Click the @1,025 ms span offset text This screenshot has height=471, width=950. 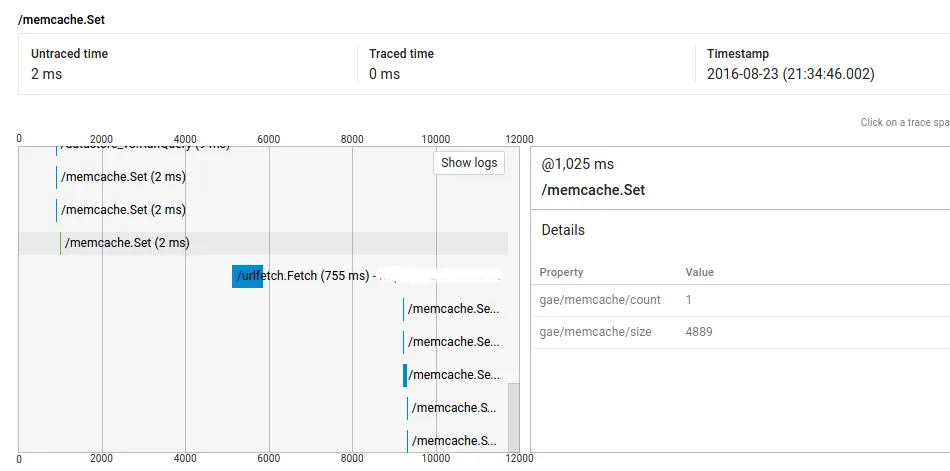(x=578, y=164)
